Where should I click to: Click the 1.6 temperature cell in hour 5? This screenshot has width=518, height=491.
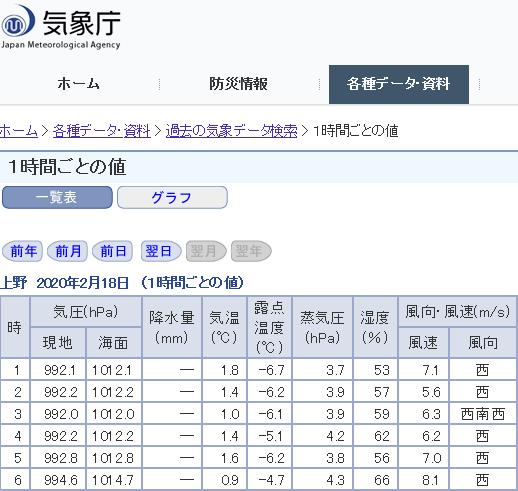[x=225, y=458]
